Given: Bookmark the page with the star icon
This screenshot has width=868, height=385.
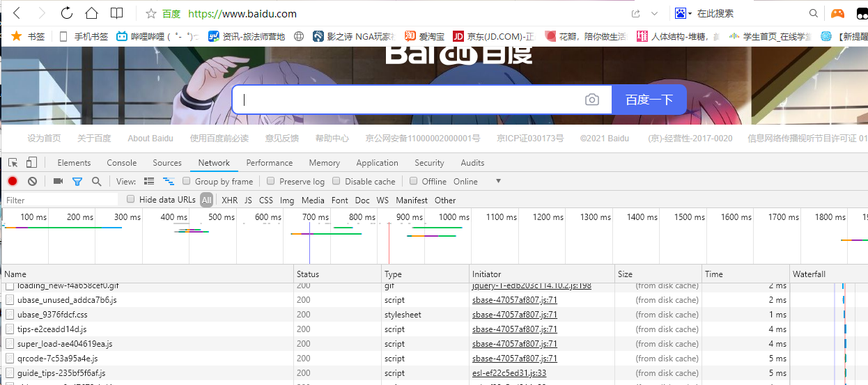Looking at the screenshot, I should tap(150, 13).
